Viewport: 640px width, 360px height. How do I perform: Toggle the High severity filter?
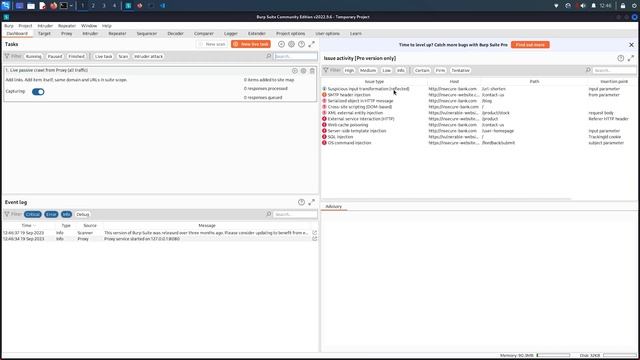349,71
